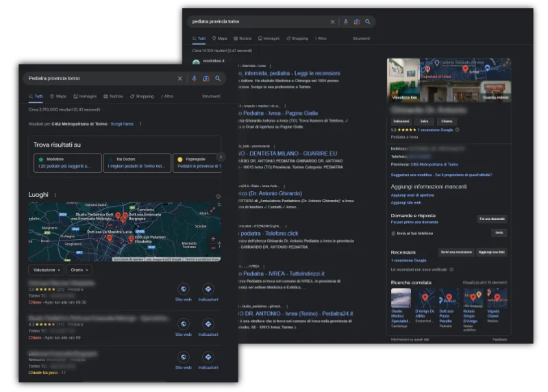Zoom in on the Luoghi map

click(213, 239)
